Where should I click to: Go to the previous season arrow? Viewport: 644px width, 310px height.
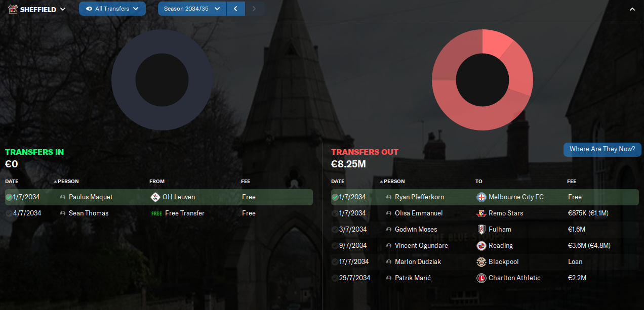(x=235, y=9)
